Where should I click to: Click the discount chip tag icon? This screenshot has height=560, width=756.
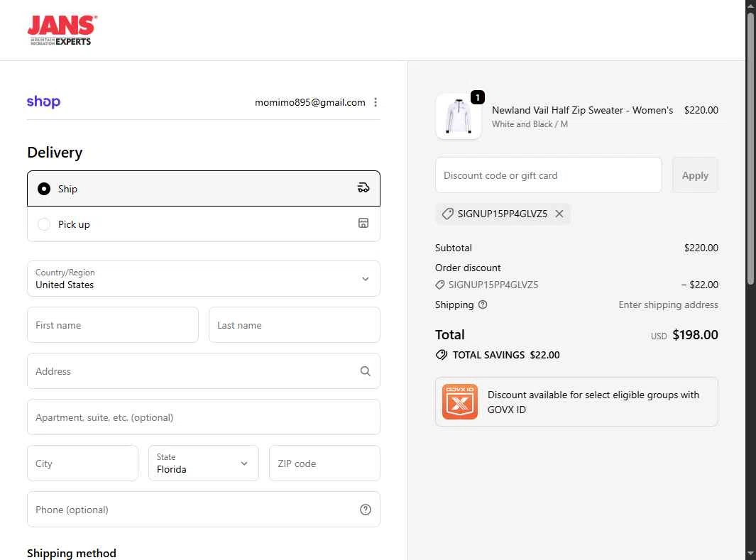pyautogui.click(x=447, y=214)
